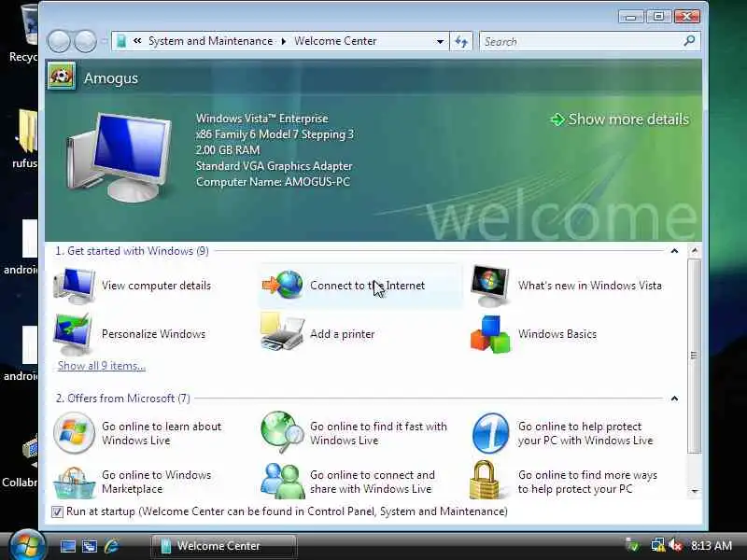This screenshot has width=747, height=560.
Task: Click the Add a printer icon
Action: [x=282, y=331]
